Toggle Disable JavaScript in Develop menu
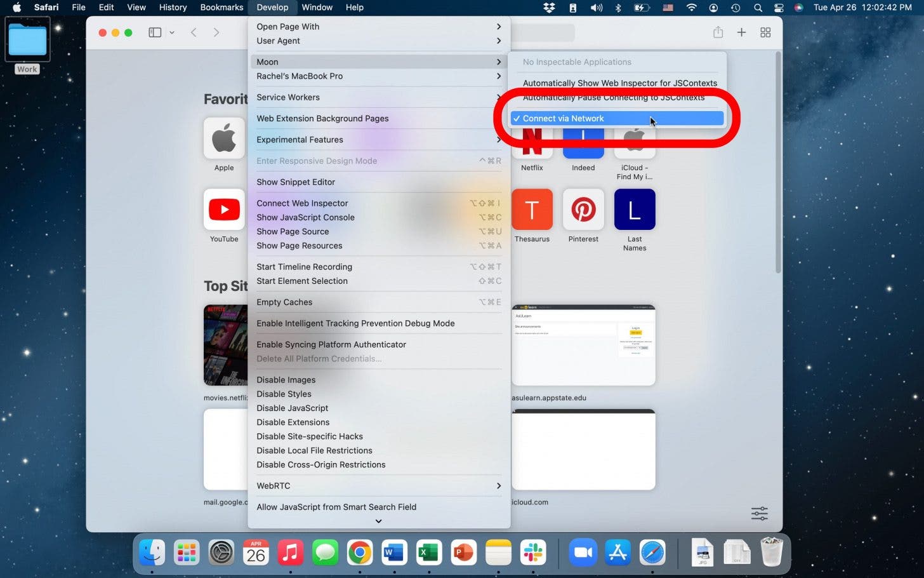The height and width of the screenshot is (578, 924). pos(292,408)
